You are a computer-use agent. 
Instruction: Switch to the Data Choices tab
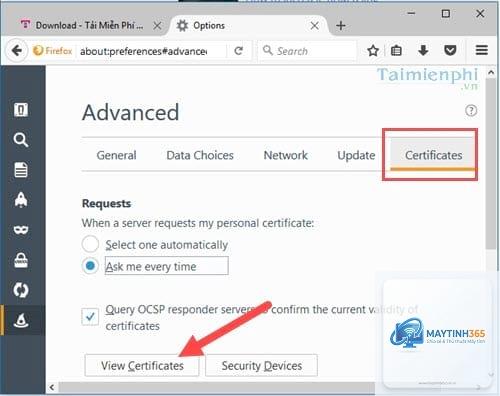point(200,155)
